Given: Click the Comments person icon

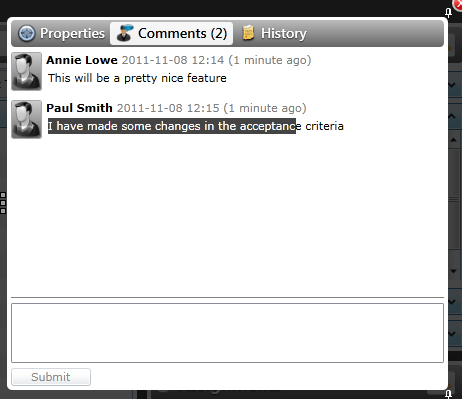Looking at the screenshot, I should [x=125, y=33].
